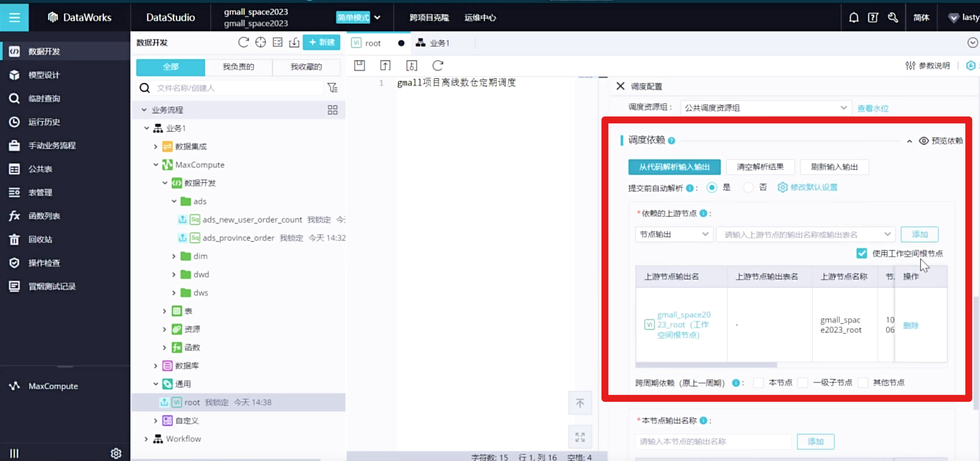
Task: Click the fullscreen expand icon in editor
Action: (x=580, y=437)
